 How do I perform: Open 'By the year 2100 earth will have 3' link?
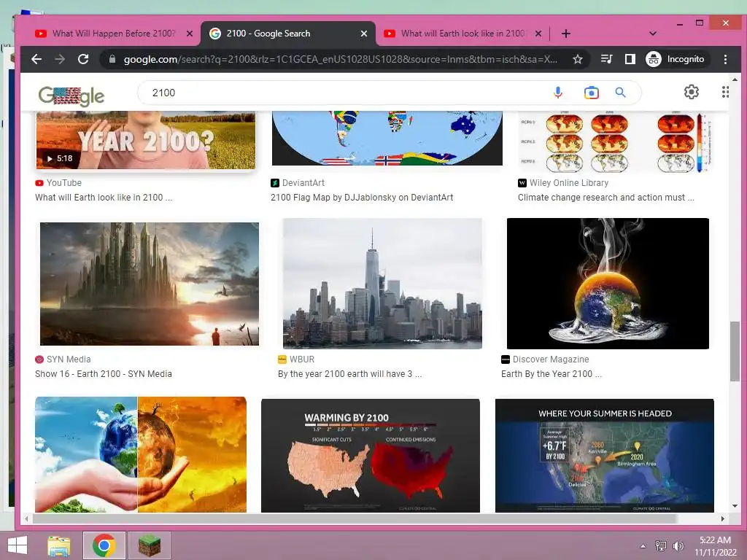(349, 374)
